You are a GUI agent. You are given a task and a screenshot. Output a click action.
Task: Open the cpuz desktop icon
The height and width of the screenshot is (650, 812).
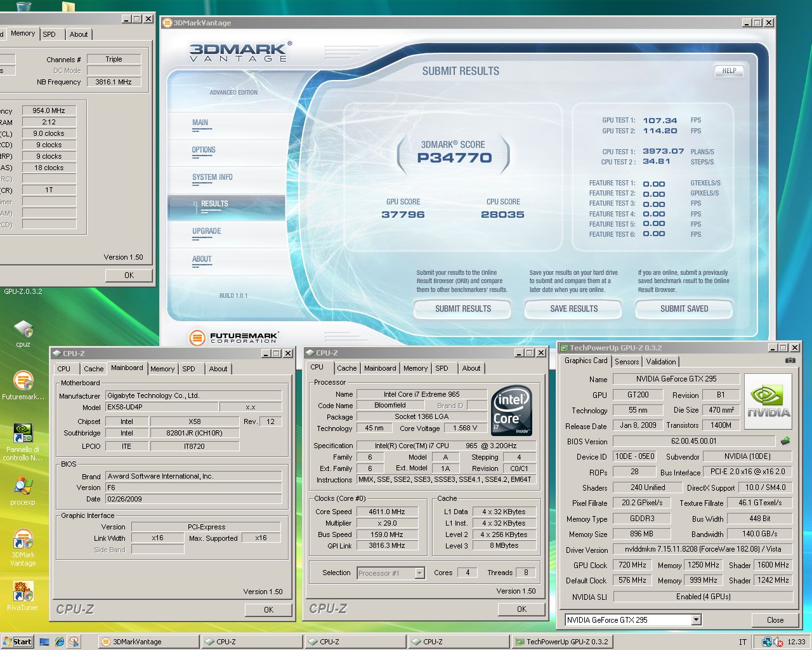[x=23, y=333]
